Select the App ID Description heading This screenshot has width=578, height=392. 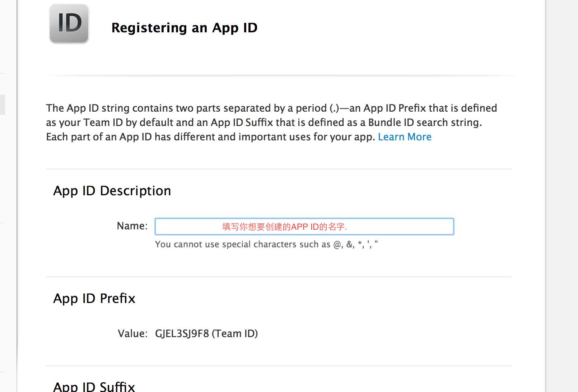pos(112,191)
